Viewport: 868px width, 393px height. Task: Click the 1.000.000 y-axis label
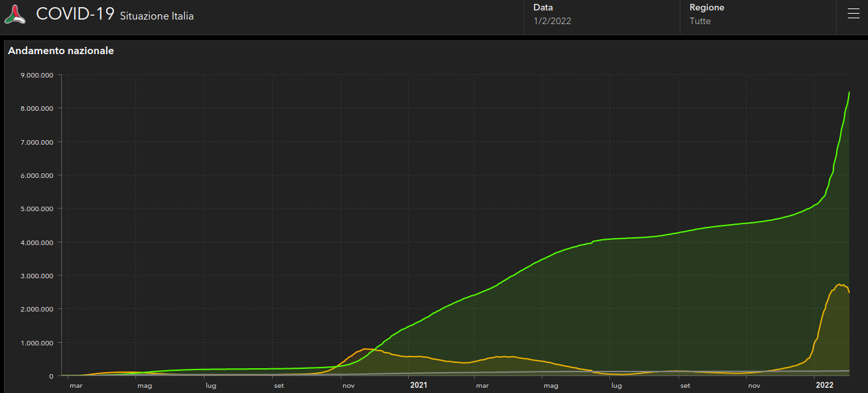pos(36,343)
